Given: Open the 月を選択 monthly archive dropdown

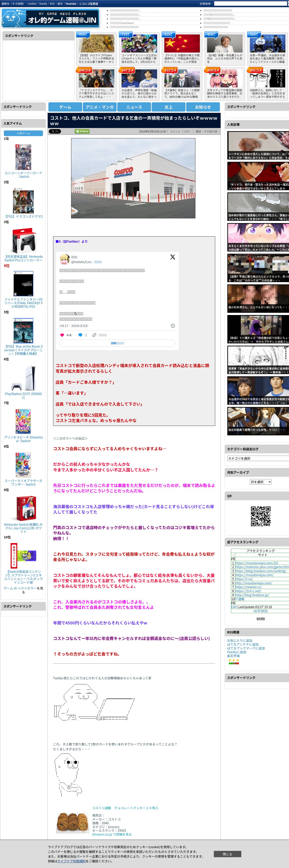Looking at the screenshot, I should 260,482.
